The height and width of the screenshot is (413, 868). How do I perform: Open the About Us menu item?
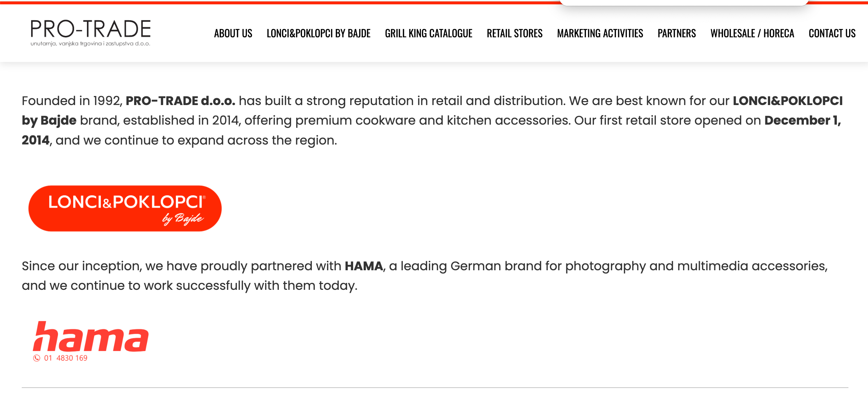click(233, 33)
